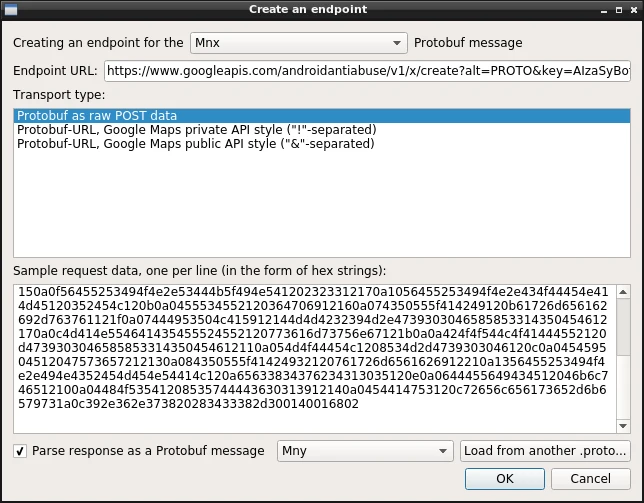Image resolution: width=644 pixels, height=503 pixels.
Task: Click dropdown arrow beside Mnx message
Action: pyautogui.click(x=397, y=43)
